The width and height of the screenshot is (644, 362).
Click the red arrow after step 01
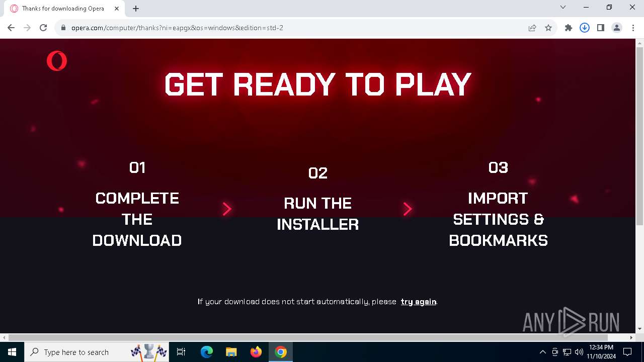(227, 209)
